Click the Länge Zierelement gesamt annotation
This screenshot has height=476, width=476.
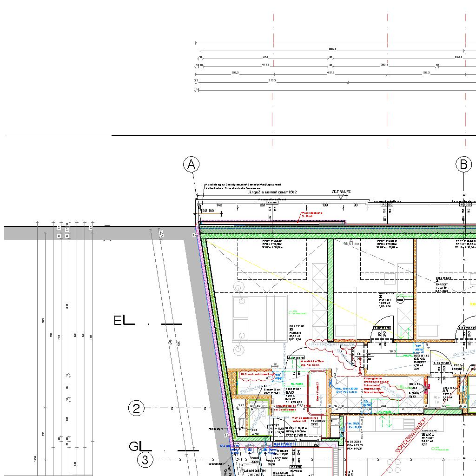(272, 192)
